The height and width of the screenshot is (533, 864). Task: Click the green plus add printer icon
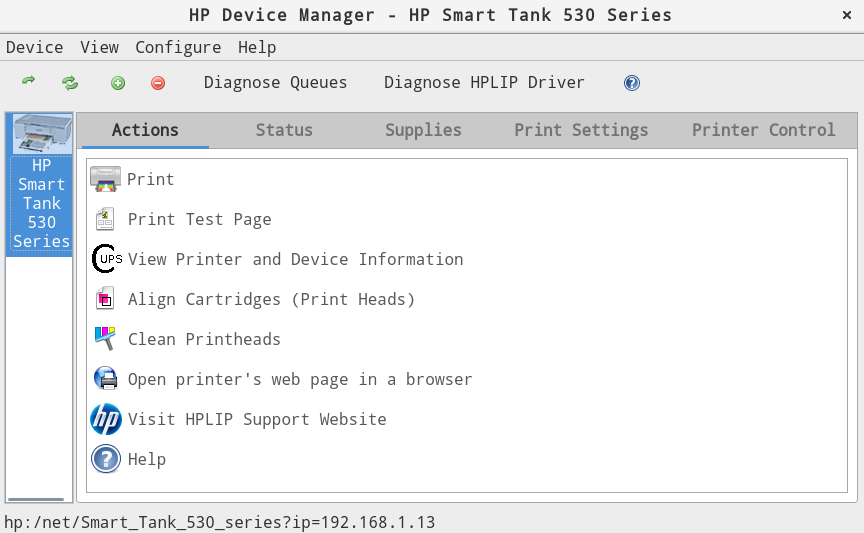click(117, 83)
